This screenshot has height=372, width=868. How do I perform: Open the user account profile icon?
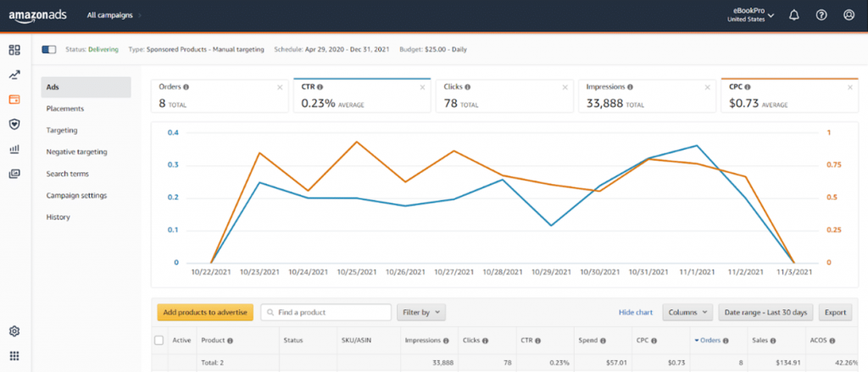[x=849, y=15]
